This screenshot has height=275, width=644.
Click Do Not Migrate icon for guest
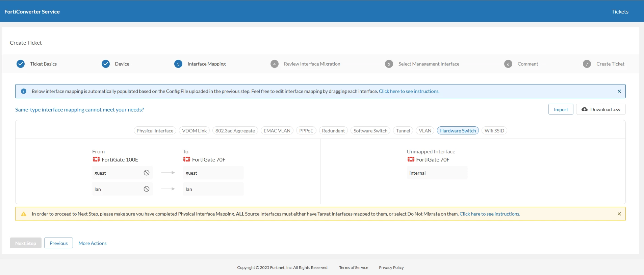pyautogui.click(x=147, y=173)
